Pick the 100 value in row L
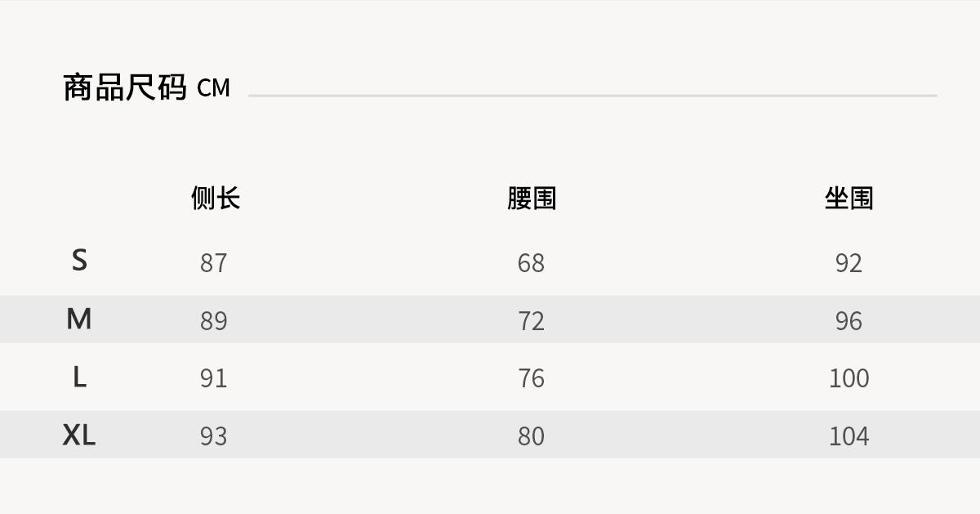Image resolution: width=980 pixels, height=514 pixels. click(849, 378)
